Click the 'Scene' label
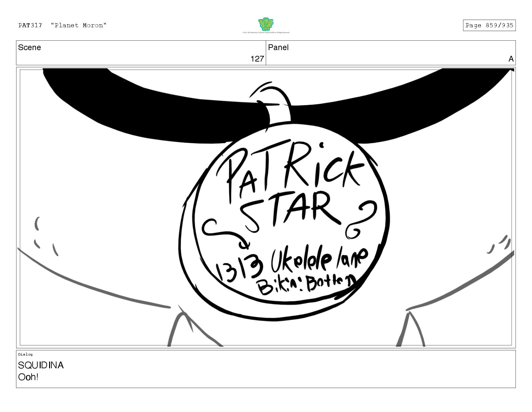The image size is (532, 412). [30, 47]
